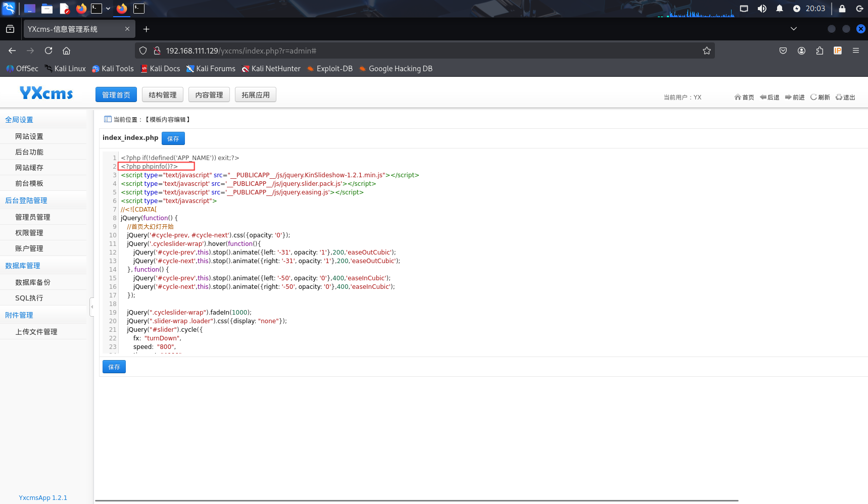Screen dimensions: 868x504
Task: Expand the list all tabs chevron
Action: (794, 29)
